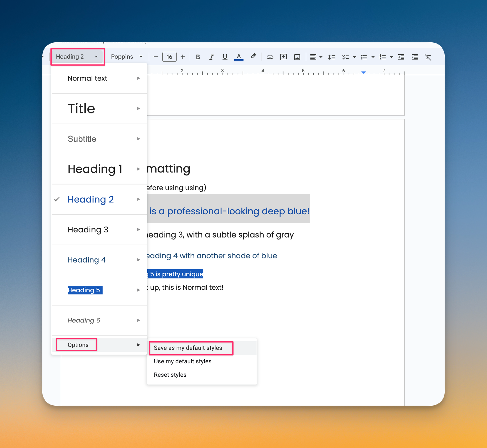Click the increase indent icon
The width and height of the screenshot is (487, 448).
point(414,57)
